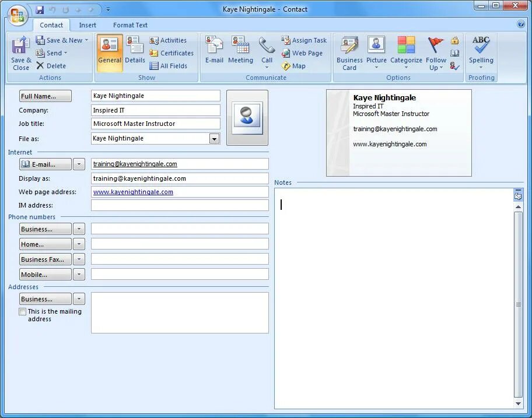Open contact's Web Page
Viewport: 532px width, 418px height.
click(302, 53)
